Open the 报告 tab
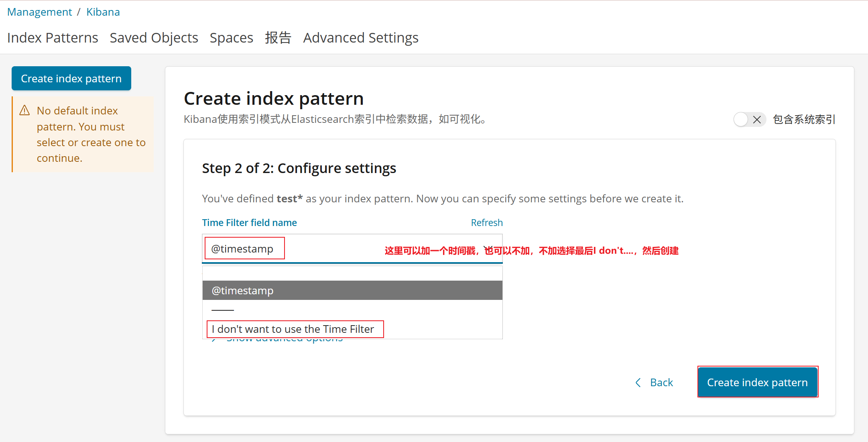 [278, 38]
